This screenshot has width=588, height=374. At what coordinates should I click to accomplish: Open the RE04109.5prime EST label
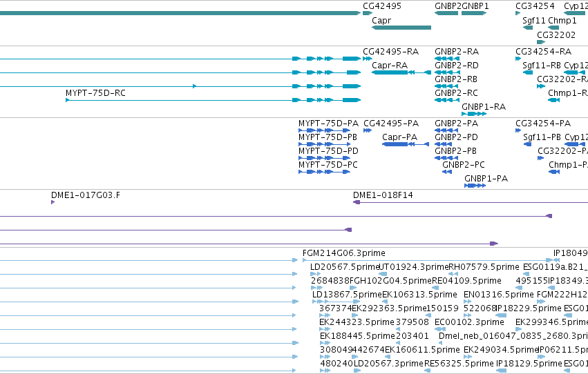point(466,281)
